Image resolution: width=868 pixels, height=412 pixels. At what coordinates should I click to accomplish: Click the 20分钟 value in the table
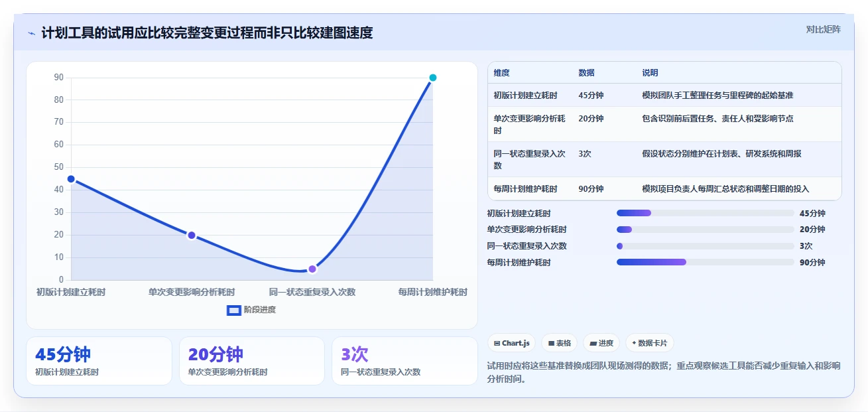tap(591, 119)
